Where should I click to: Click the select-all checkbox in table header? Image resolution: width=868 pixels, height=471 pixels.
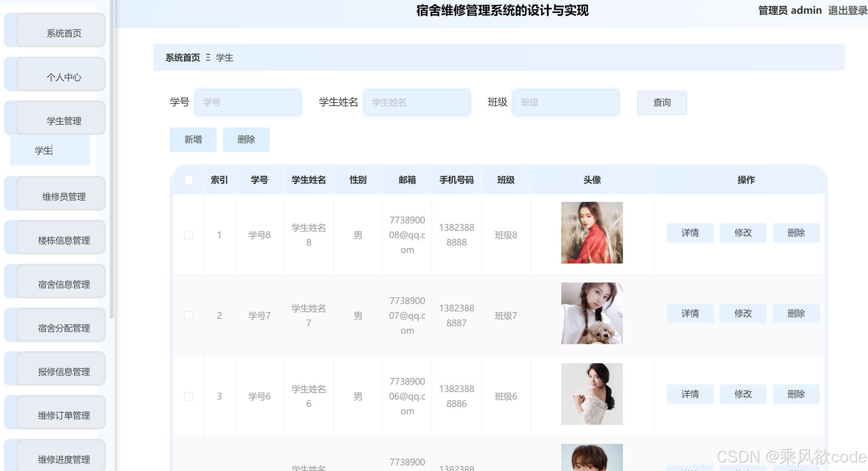click(x=188, y=180)
